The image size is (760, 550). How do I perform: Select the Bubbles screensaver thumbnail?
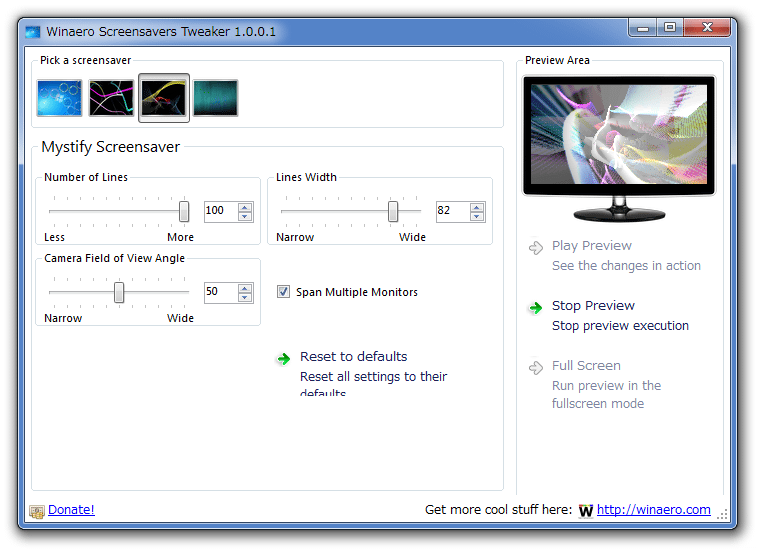pyautogui.click(x=59, y=98)
